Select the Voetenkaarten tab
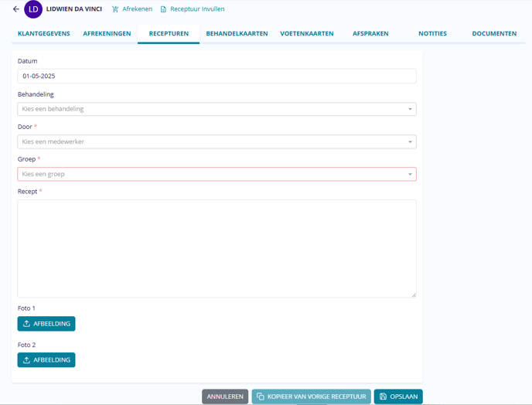Screen dimensions: 532x405 307,34
